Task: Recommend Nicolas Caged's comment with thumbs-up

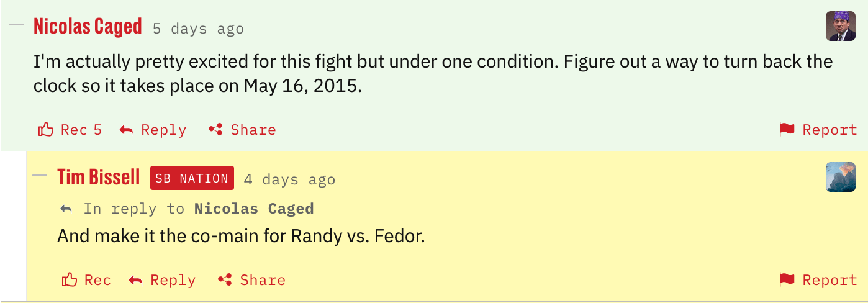Action: click(x=69, y=130)
